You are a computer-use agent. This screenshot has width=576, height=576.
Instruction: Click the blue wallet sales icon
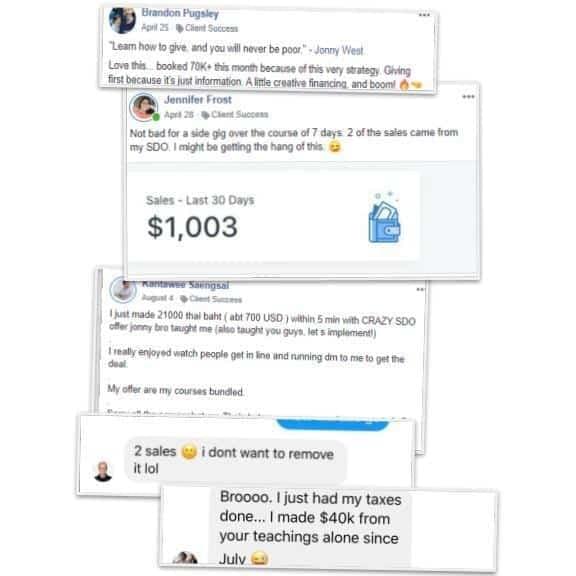pyautogui.click(x=385, y=218)
